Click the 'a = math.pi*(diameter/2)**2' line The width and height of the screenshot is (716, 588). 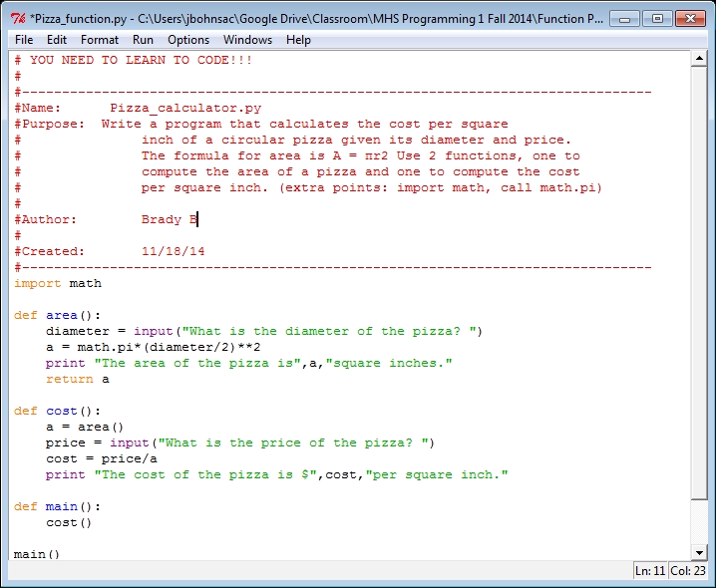153,348
